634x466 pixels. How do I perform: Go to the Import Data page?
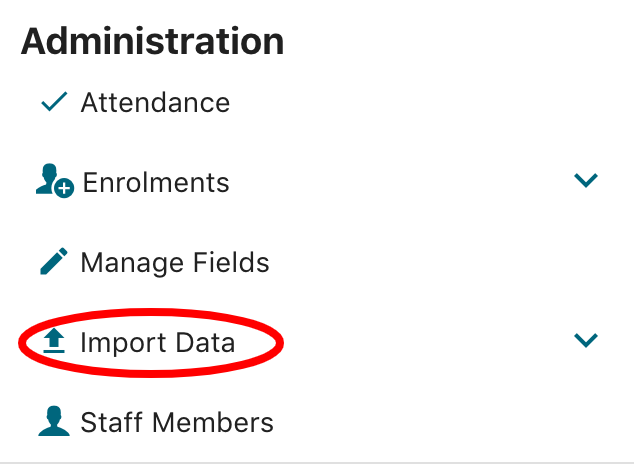click(157, 343)
